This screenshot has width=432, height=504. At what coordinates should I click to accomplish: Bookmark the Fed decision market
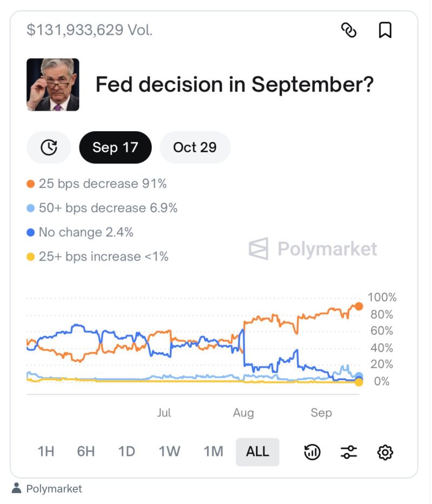click(x=386, y=31)
